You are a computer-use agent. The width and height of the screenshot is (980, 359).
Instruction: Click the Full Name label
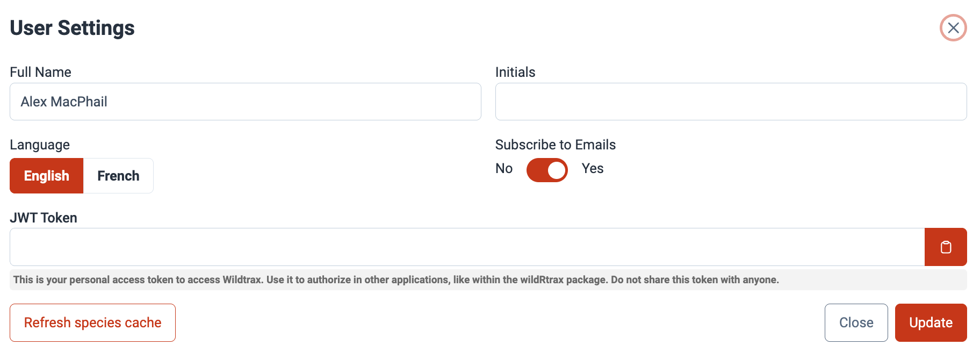(x=41, y=72)
